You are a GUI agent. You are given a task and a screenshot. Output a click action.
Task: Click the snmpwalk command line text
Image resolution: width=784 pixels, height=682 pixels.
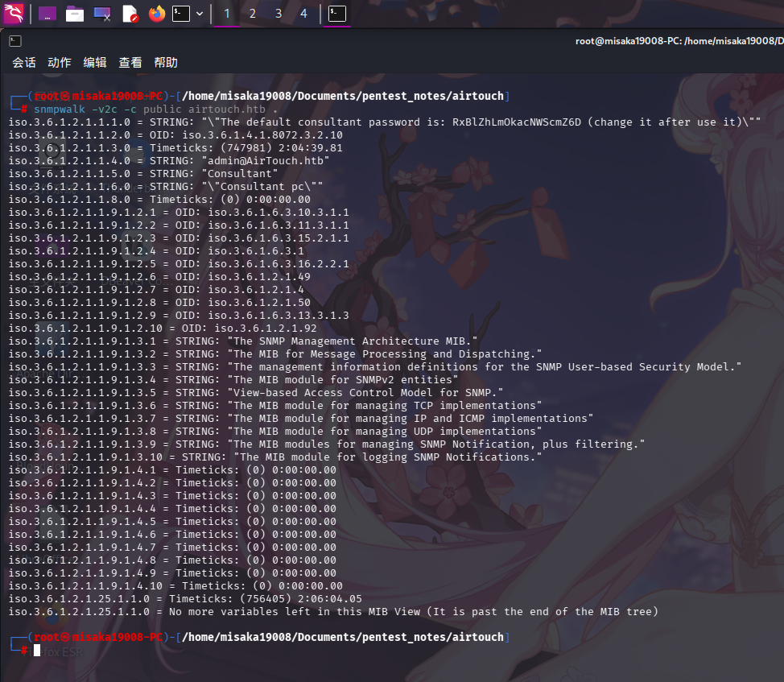coord(155,109)
